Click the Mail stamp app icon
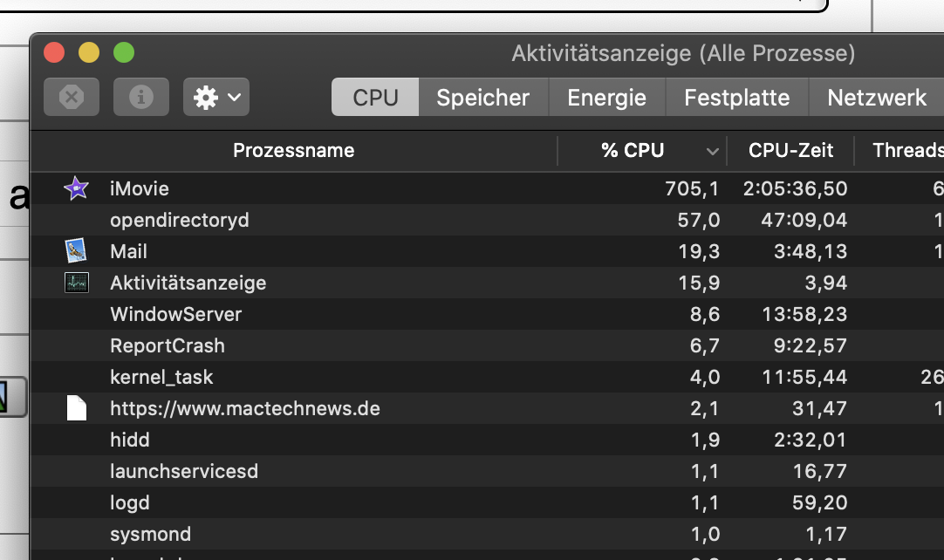 (x=77, y=251)
